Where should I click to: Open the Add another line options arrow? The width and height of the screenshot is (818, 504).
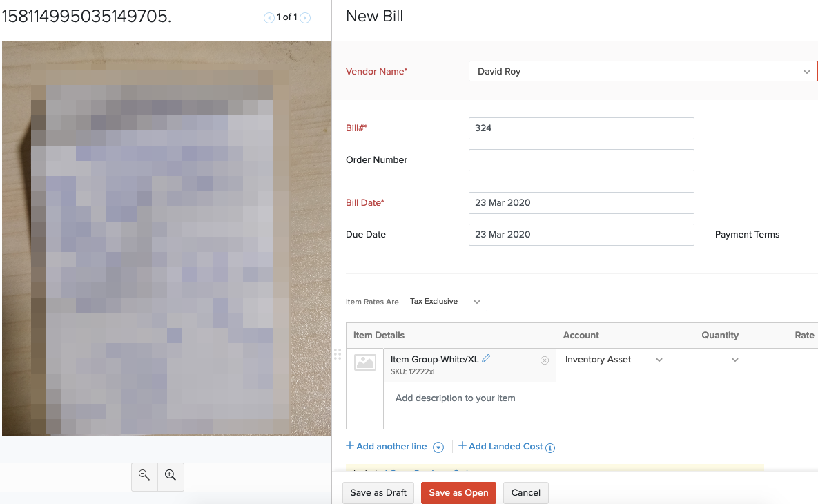coord(438,447)
